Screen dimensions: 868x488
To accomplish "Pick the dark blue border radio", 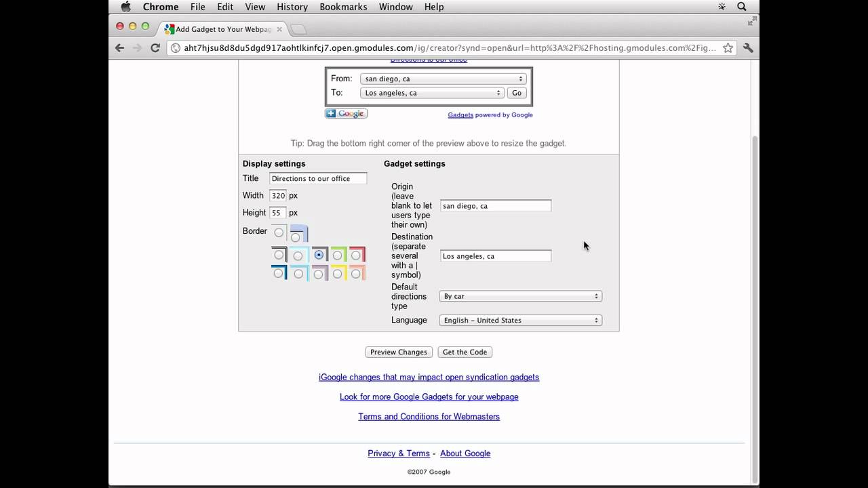I will [x=279, y=273].
